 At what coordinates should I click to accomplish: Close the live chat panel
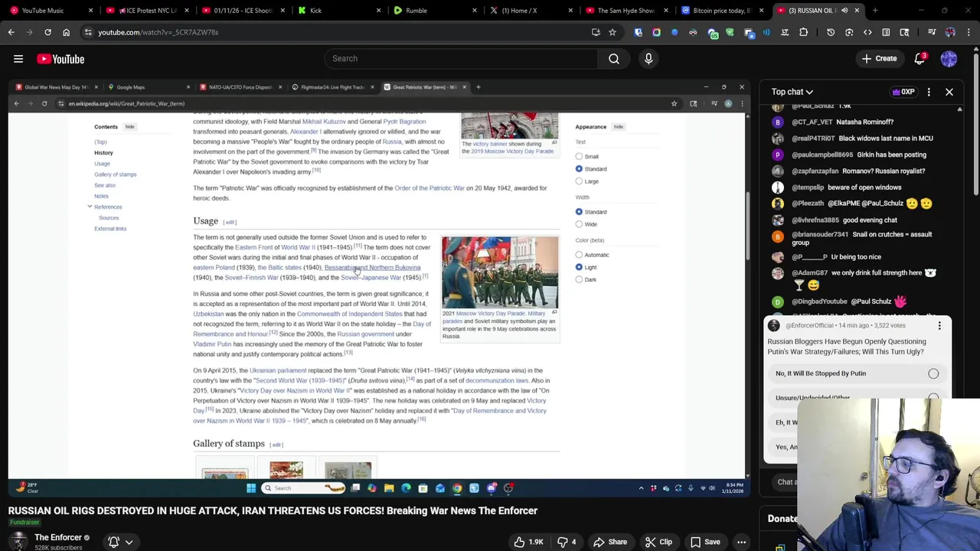click(x=949, y=92)
